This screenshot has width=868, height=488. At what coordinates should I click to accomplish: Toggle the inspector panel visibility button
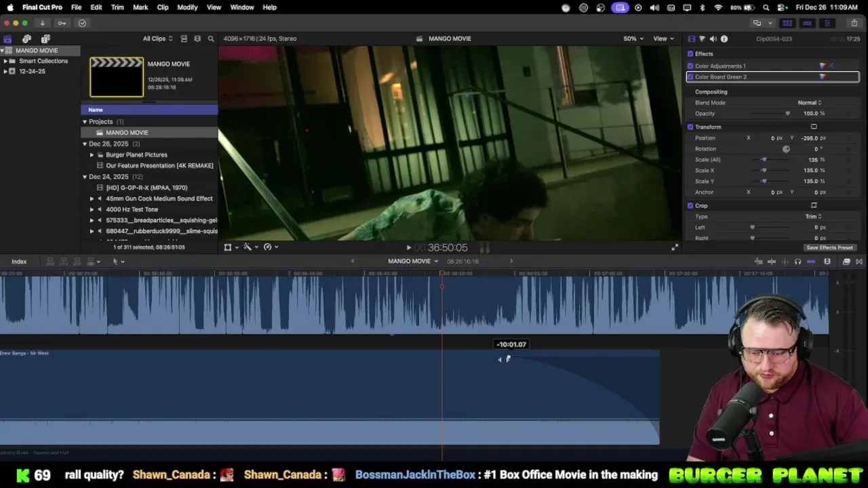tap(827, 23)
